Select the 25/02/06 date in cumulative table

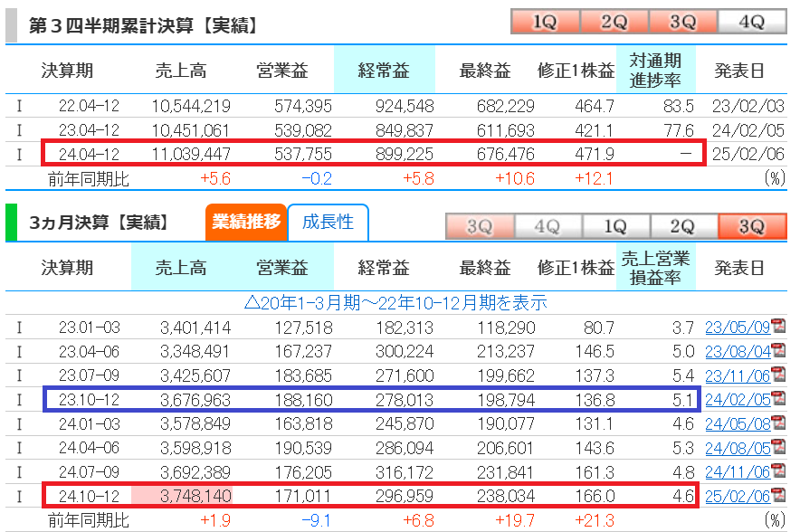pyautogui.click(x=748, y=154)
